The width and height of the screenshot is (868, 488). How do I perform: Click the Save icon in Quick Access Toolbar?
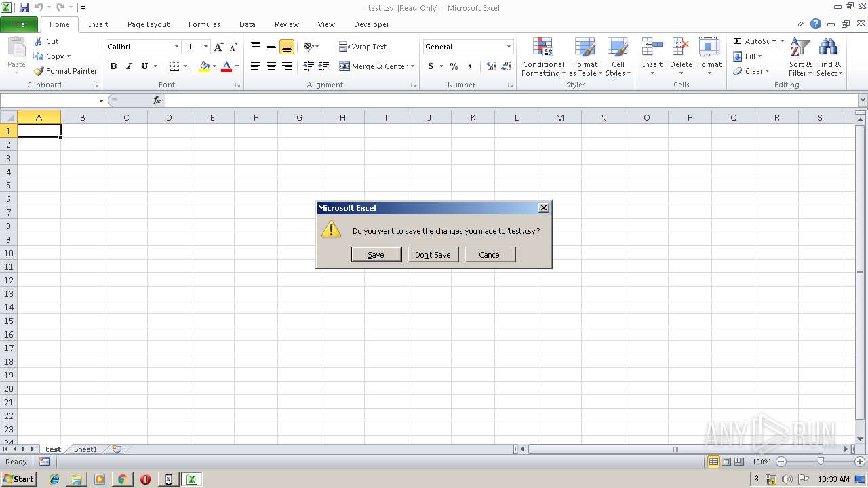24,7
